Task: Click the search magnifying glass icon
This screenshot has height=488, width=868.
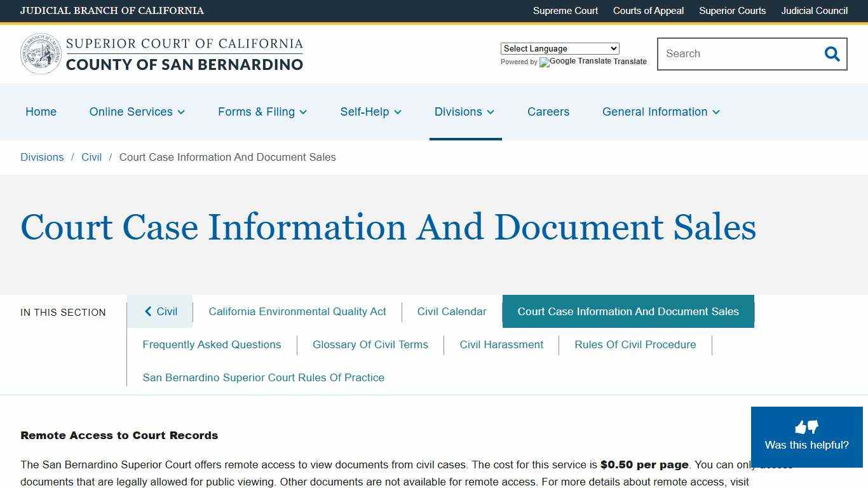Action: 832,54
